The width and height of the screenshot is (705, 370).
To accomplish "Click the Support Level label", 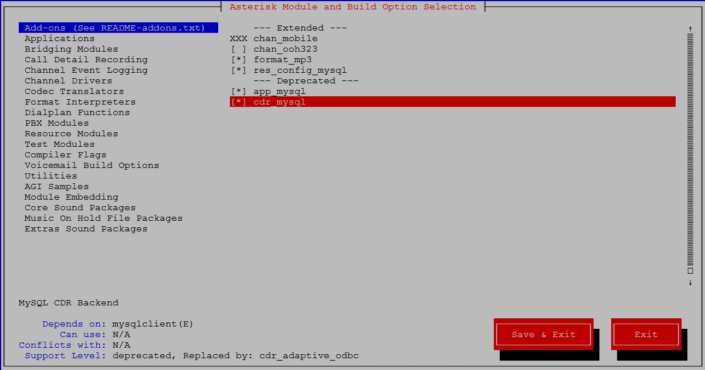I will pyautogui.click(x=65, y=356).
